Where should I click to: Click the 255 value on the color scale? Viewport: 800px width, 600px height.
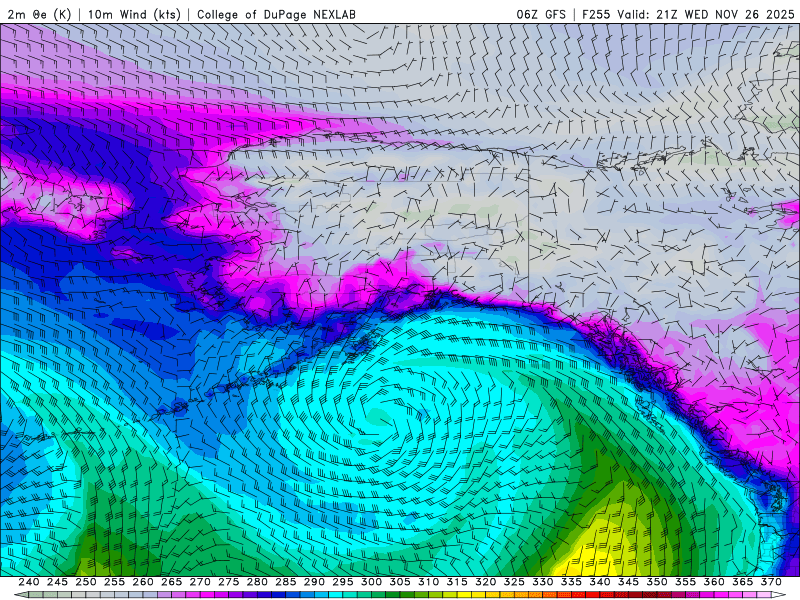[115, 582]
